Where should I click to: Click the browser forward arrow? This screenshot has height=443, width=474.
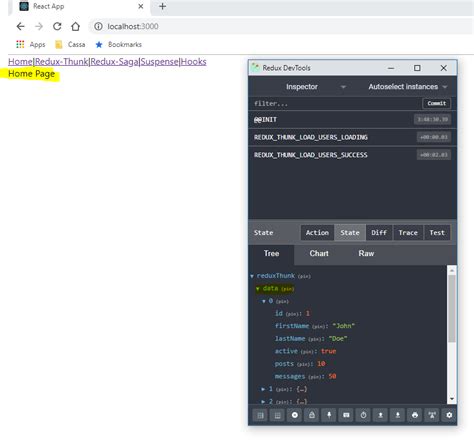39,26
